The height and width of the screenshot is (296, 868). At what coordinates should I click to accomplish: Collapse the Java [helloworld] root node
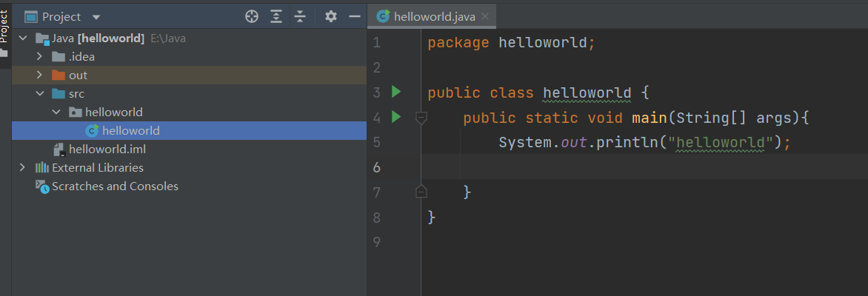[23, 38]
